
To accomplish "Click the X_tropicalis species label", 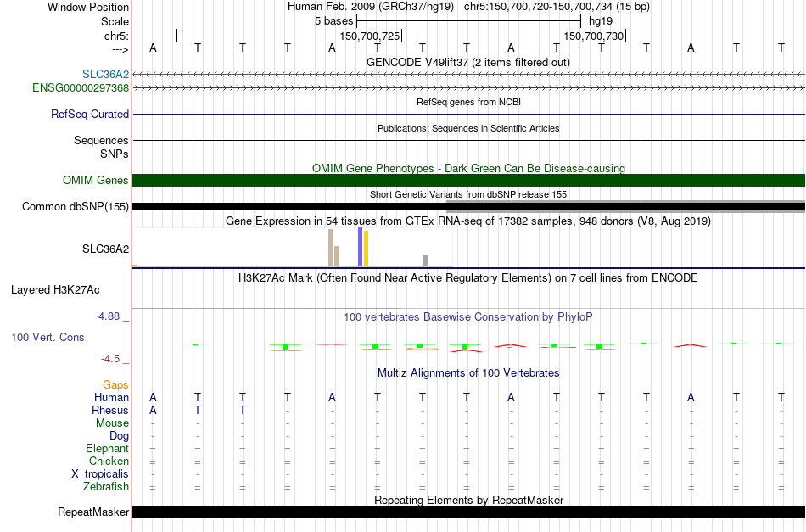I will tap(100, 474).
